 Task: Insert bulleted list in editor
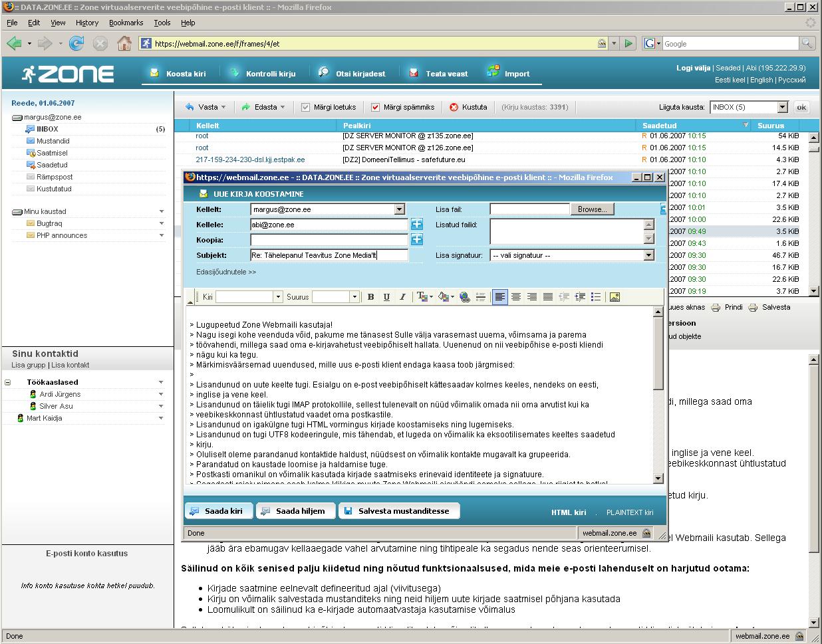click(x=596, y=297)
